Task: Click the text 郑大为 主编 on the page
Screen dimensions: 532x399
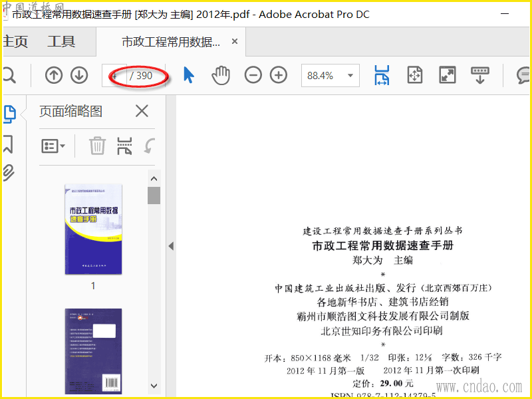Action: tap(382, 260)
